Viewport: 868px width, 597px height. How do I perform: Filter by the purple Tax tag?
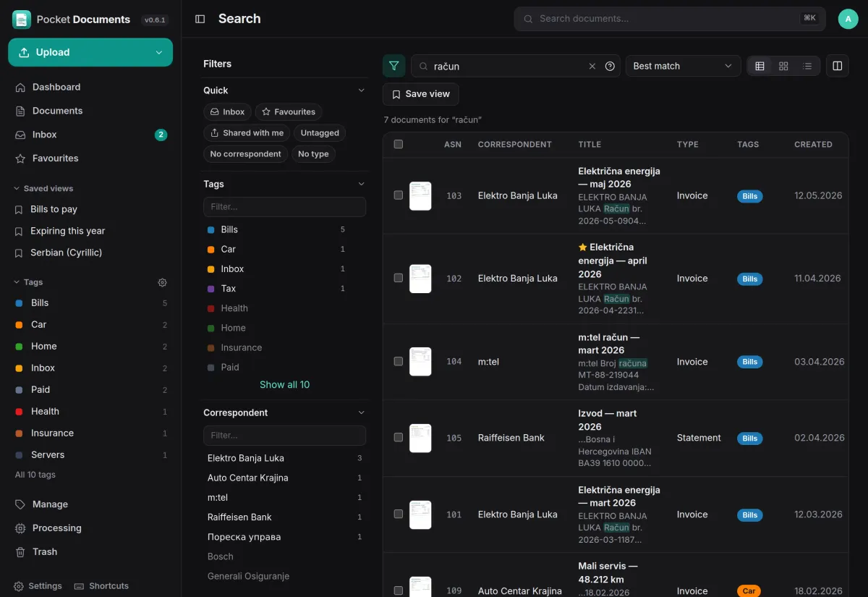[284, 288]
